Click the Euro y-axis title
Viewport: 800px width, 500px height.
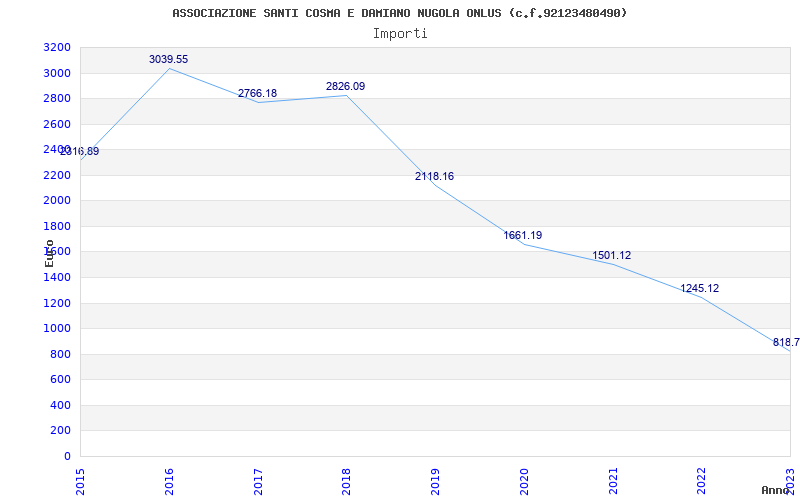pos(49,253)
